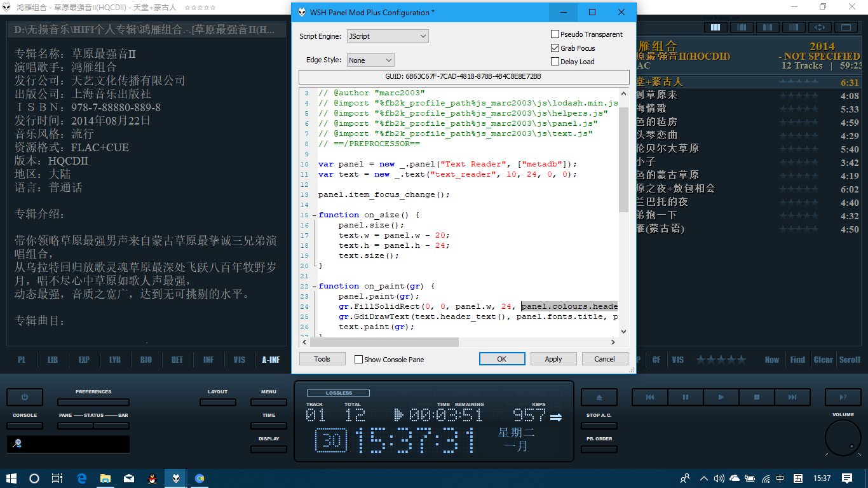Click the power button on the player panel
Screen dimensions: 868x488
point(25,397)
